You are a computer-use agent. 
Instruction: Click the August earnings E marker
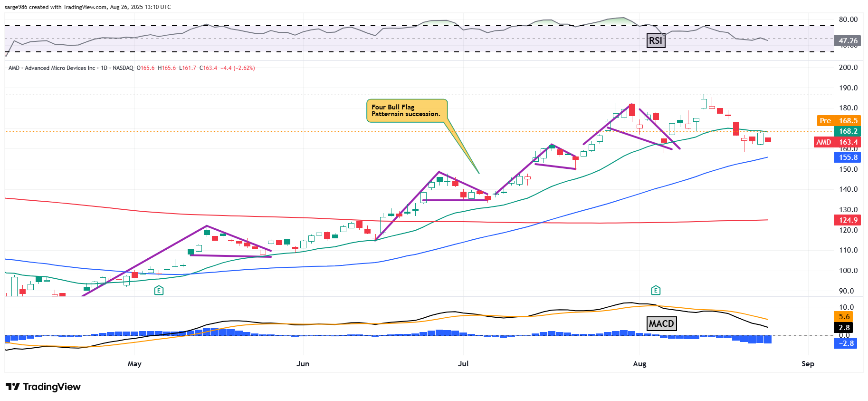coord(656,290)
